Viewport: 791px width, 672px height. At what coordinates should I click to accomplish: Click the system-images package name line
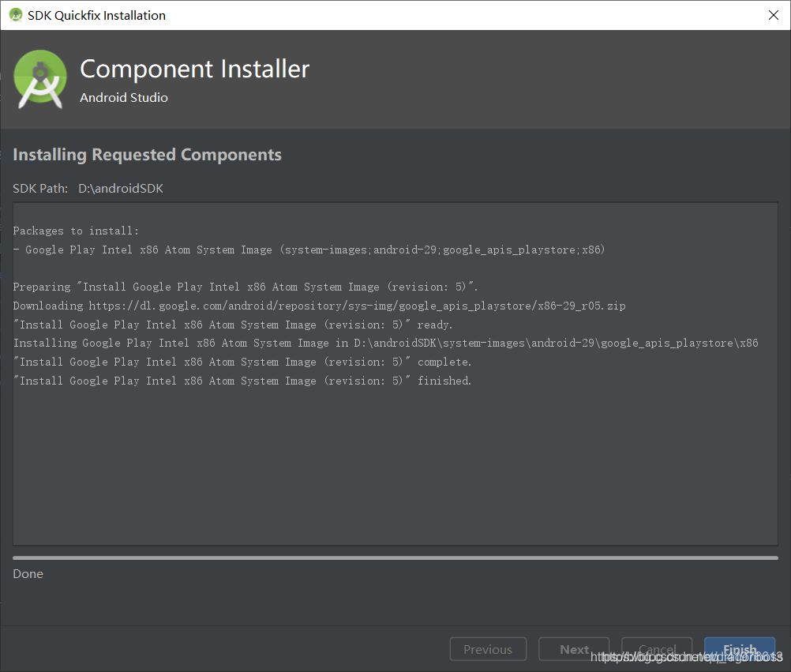click(309, 250)
